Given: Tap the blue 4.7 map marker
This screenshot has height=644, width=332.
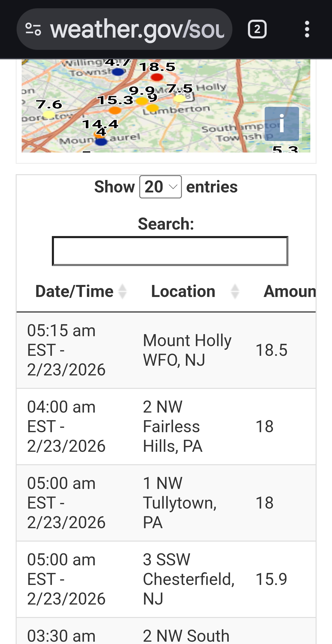Looking at the screenshot, I should [x=118, y=72].
